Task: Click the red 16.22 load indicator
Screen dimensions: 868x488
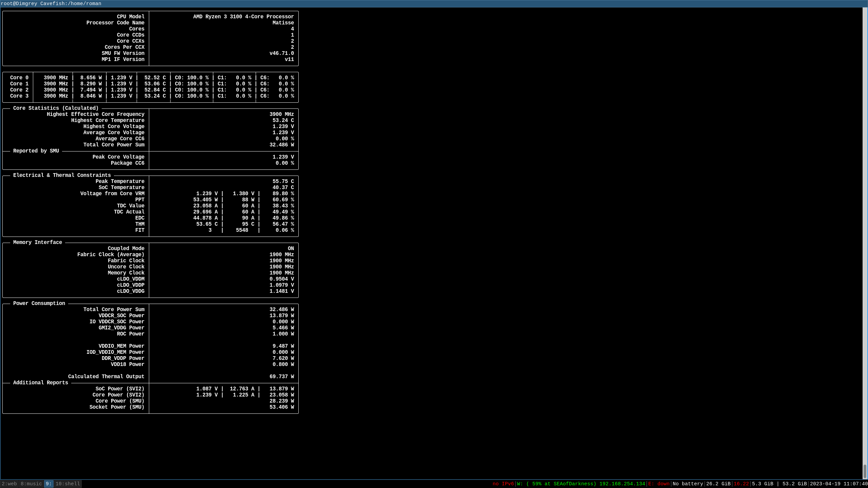Action: point(741,484)
